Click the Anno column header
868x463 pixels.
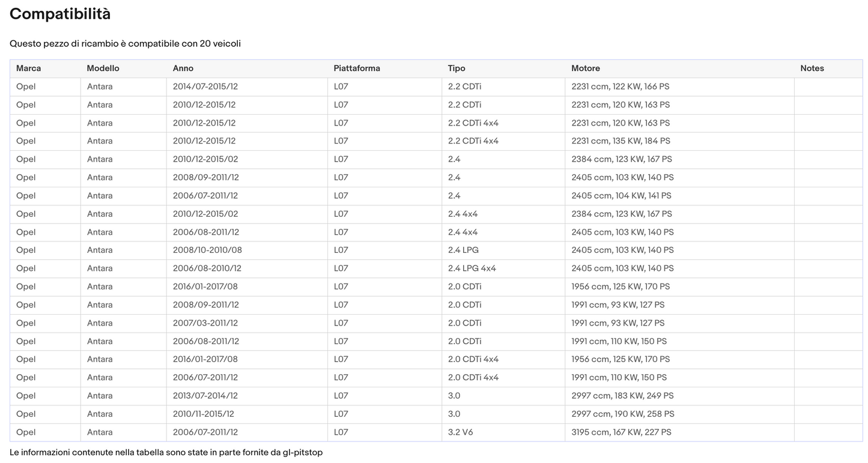[x=183, y=68]
